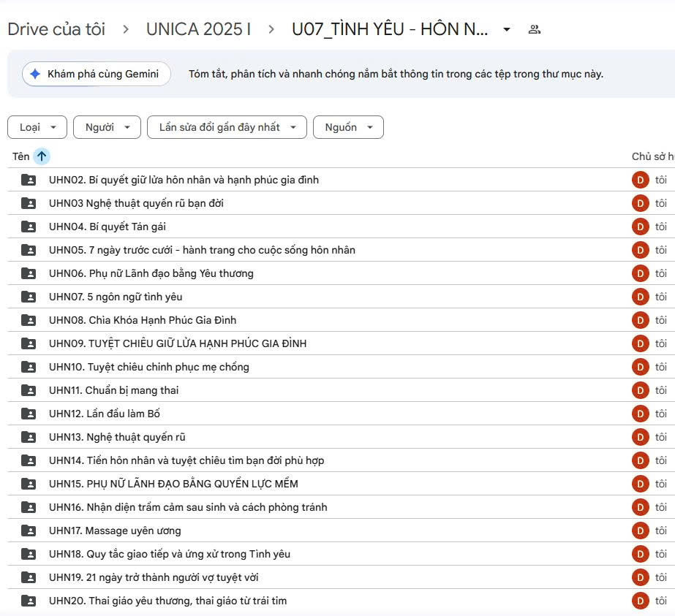
Task: Click owner avatar D in the UHN02 row
Action: click(x=640, y=180)
